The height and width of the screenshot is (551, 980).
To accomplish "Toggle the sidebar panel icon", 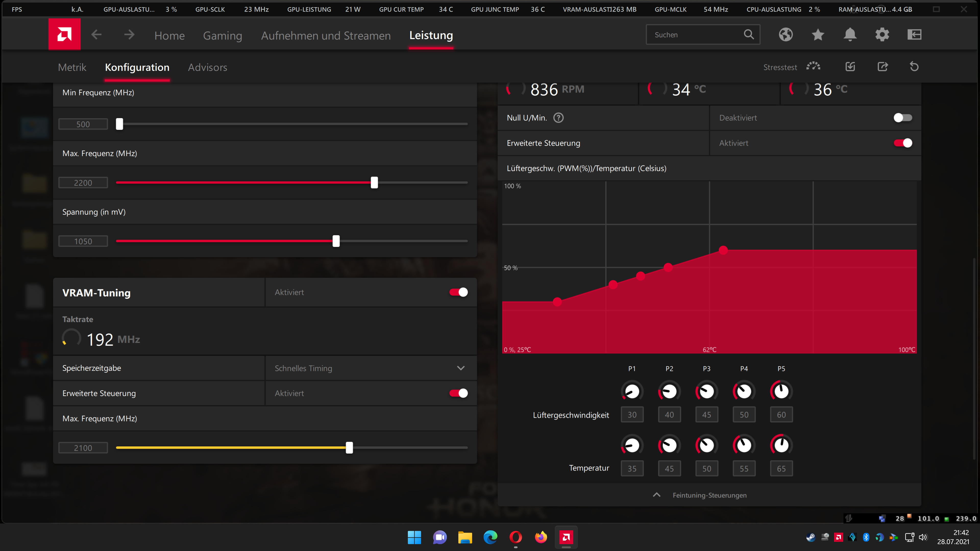I will point(914,35).
